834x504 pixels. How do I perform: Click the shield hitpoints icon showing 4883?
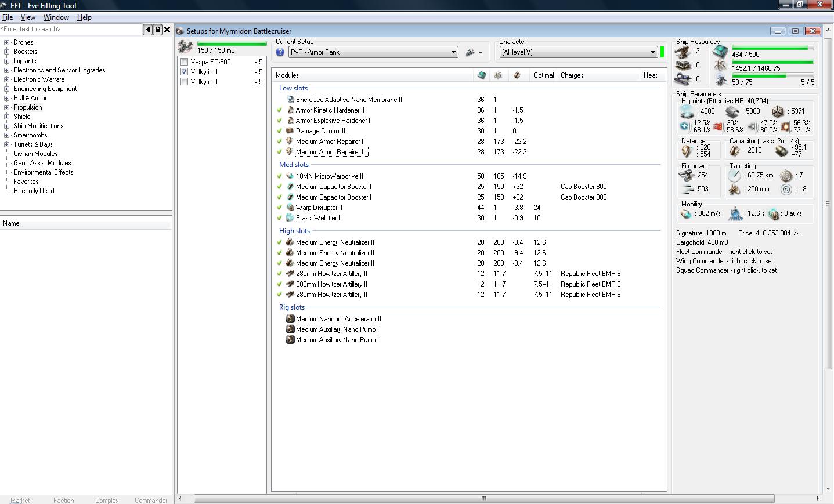(x=687, y=111)
